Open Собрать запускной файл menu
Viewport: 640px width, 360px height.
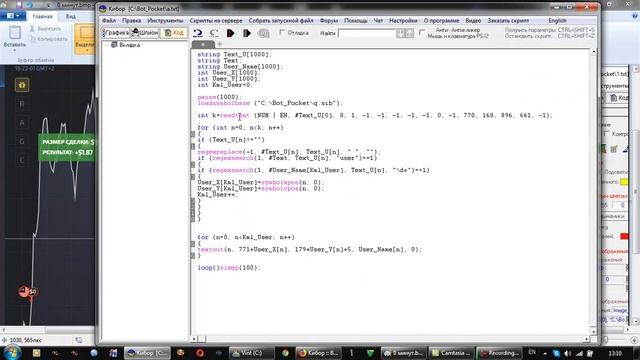click(281, 20)
